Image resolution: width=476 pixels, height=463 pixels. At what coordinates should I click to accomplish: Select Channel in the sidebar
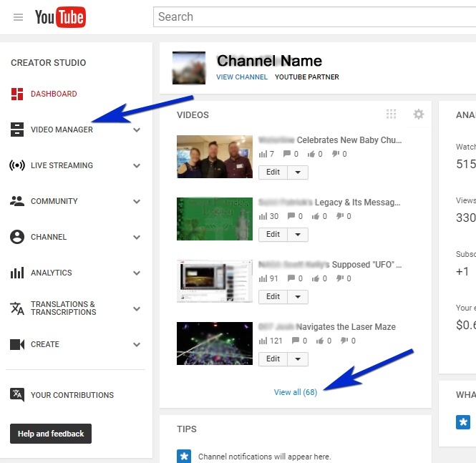pos(49,237)
